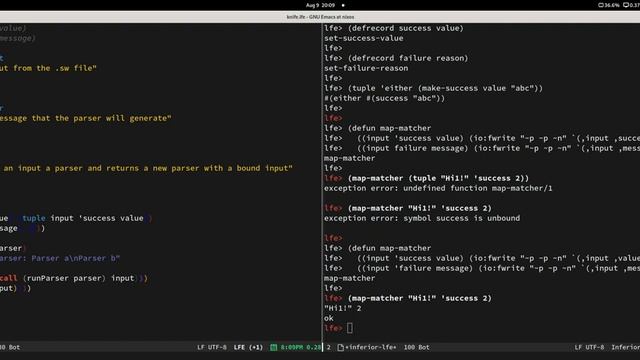Click the window number 2 in the right modeline
The height and width of the screenshot is (360, 640).
tap(329, 347)
